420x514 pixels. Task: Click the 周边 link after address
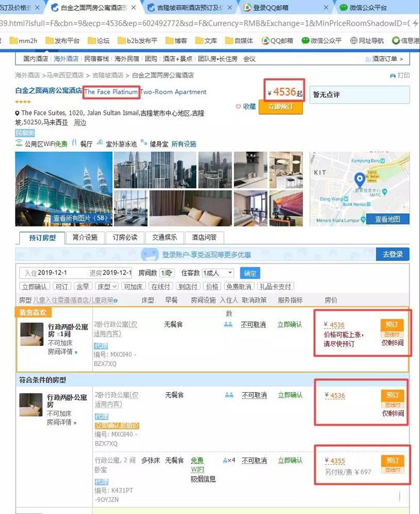(x=80, y=122)
